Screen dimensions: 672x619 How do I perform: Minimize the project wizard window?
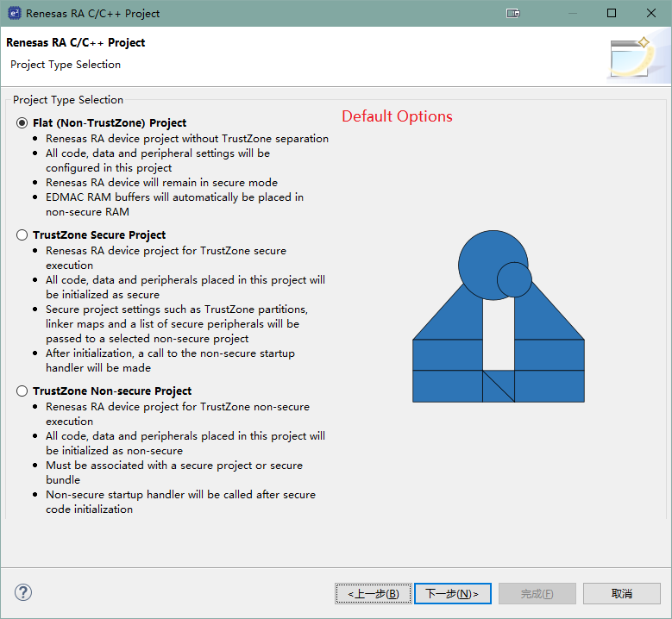571,14
